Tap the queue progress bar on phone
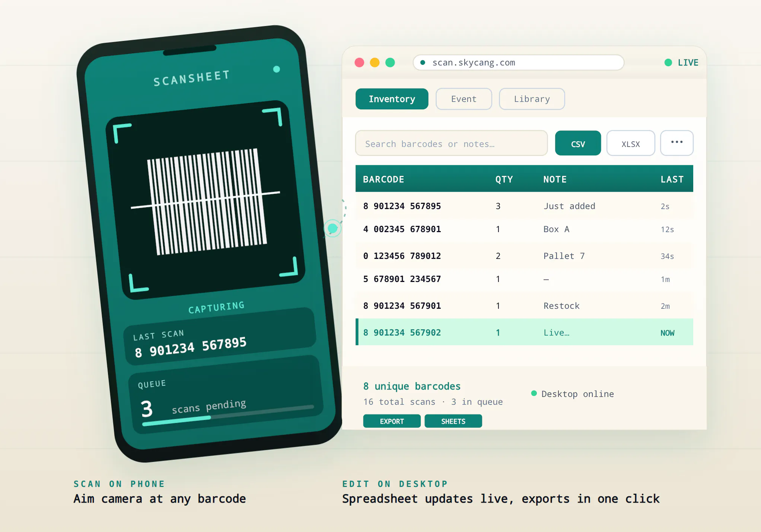Viewport: 761px width, 532px height. point(228,415)
